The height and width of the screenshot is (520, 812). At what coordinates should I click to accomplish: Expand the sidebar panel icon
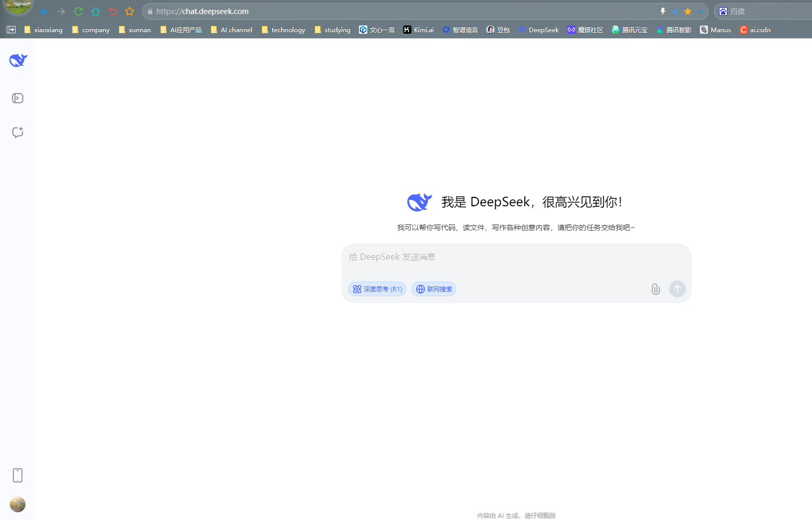pyautogui.click(x=18, y=98)
